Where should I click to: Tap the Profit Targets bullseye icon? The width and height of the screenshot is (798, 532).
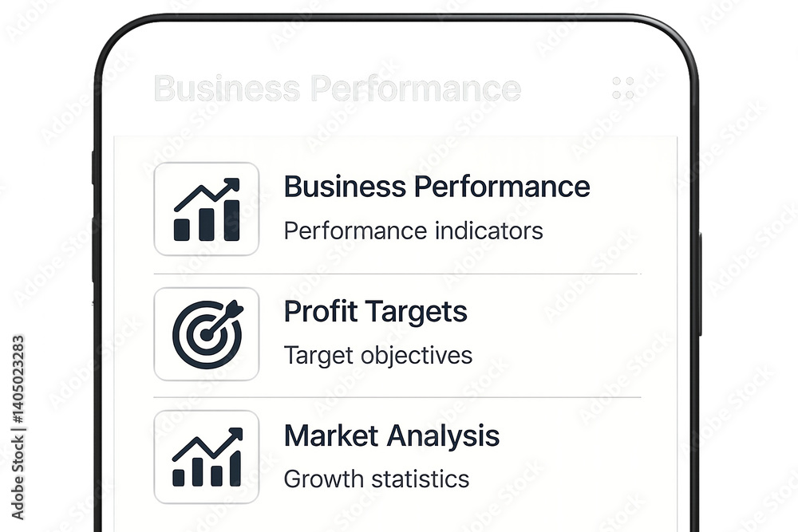(206, 333)
